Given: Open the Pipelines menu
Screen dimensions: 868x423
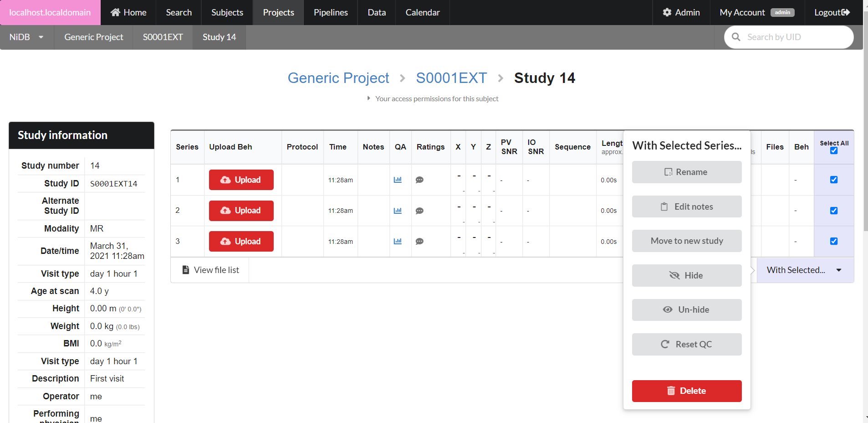Looking at the screenshot, I should (331, 12).
